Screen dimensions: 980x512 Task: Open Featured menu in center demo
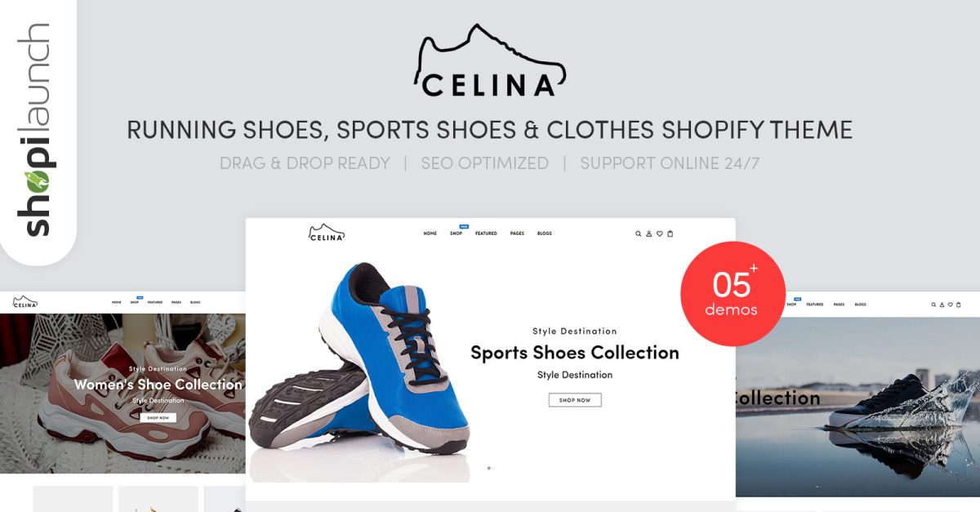tap(486, 234)
